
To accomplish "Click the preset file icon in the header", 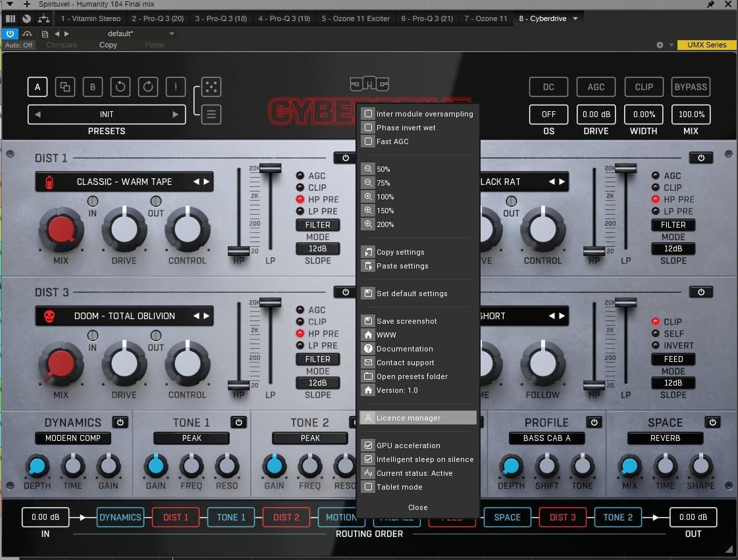I will coord(45,34).
